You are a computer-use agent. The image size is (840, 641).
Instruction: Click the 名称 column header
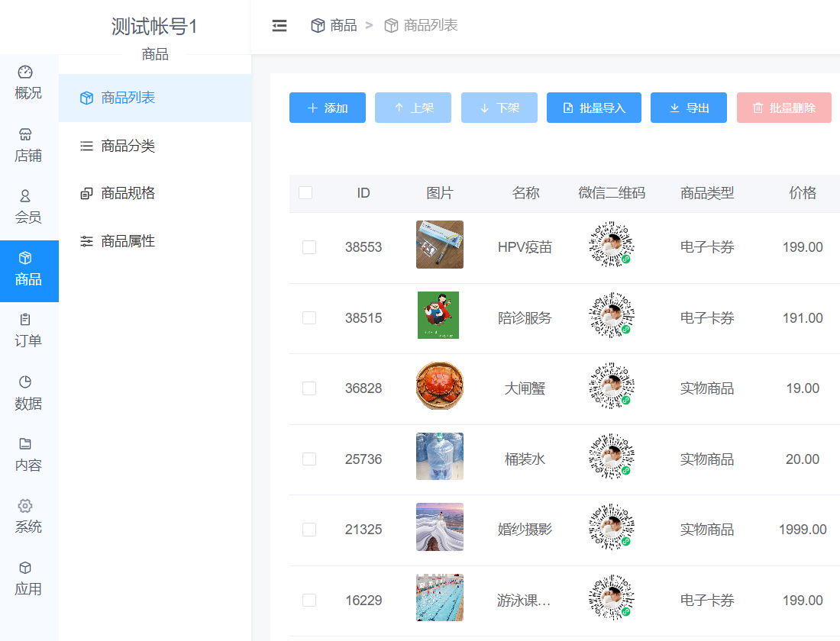coord(525,193)
